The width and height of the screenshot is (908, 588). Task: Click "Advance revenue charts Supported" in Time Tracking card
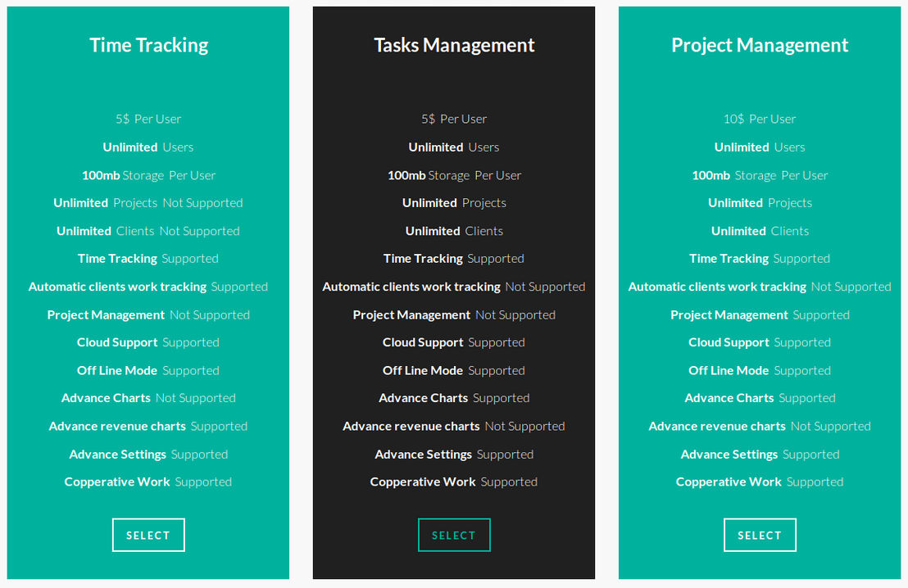(x=148, y=427)
